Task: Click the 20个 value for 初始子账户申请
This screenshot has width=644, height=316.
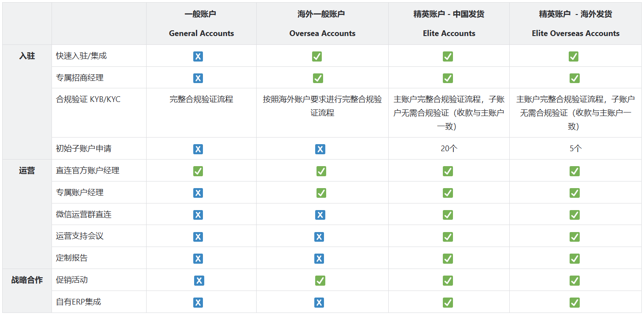Action: [x=448, y=149]
